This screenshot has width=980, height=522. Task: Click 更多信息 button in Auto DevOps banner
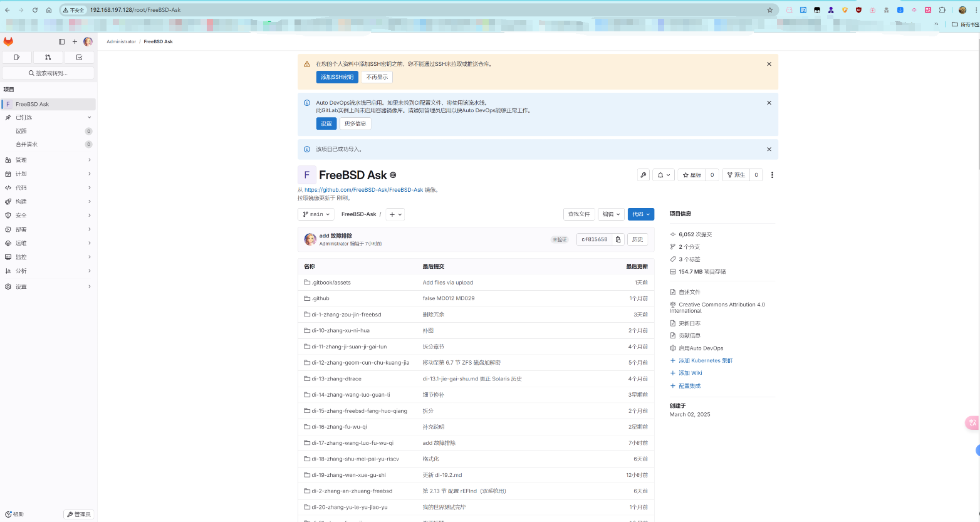(355, 123)
